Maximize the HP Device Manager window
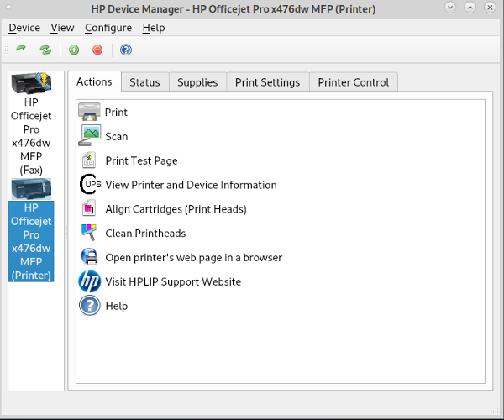This screenshot has height=420, width=504. coord(470,7)
